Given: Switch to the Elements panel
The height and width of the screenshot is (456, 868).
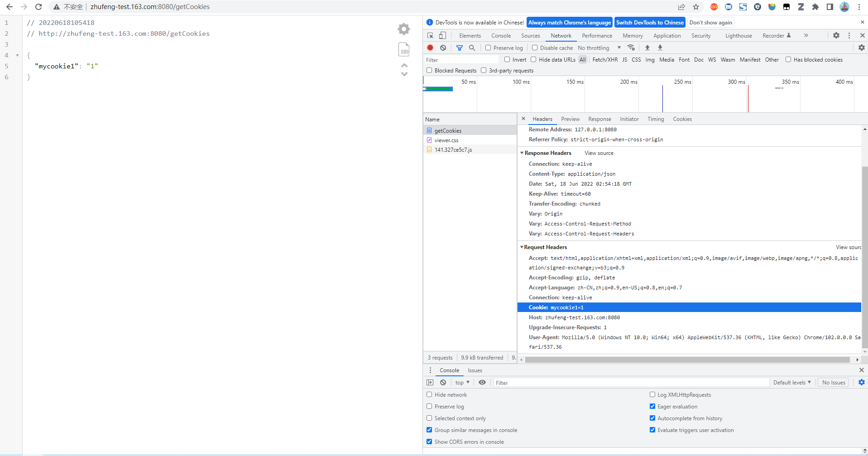Looking at the screenshot, I should pyautogui.click(x=470, y=35).
